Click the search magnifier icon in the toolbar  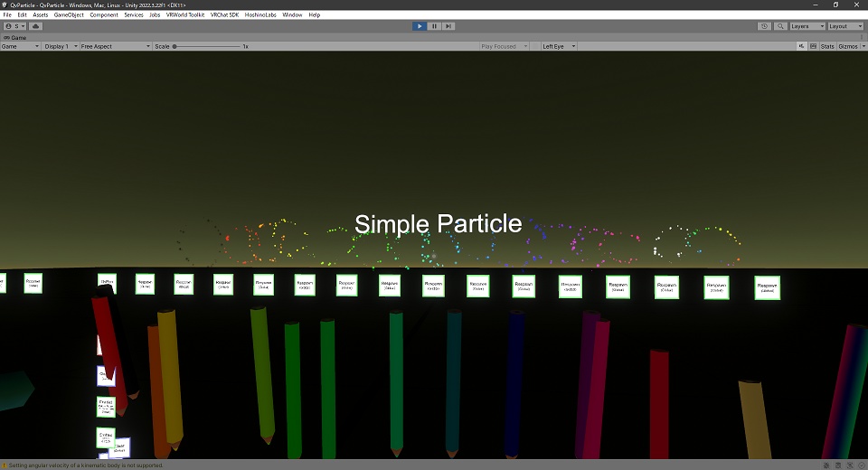point(780,26)
